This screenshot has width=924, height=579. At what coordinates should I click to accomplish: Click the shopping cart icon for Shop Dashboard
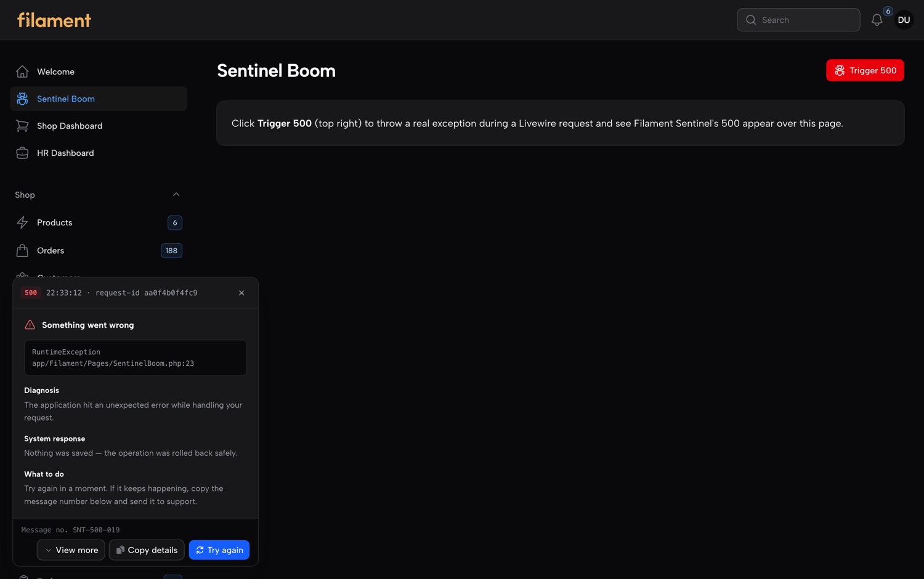(22, 126)
